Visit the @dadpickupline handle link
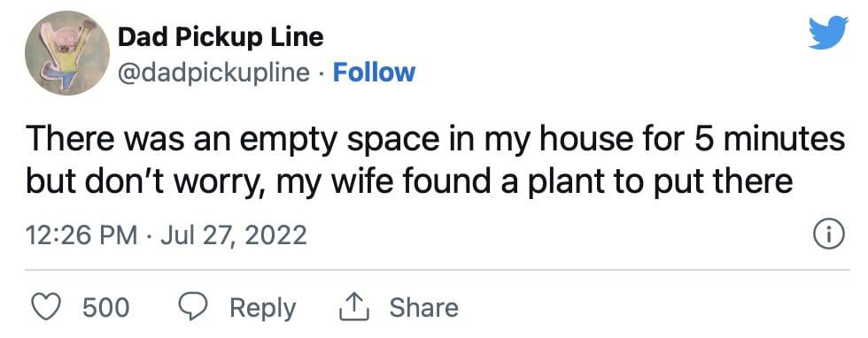Image resolution: width=868 pixels, height=338 pixels. 214,73
